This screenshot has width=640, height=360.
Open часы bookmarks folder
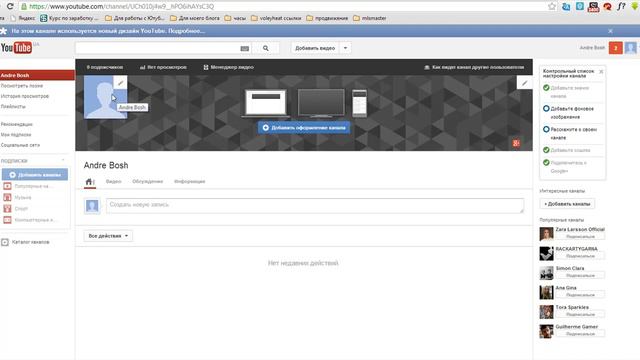(x=236, y=18)
